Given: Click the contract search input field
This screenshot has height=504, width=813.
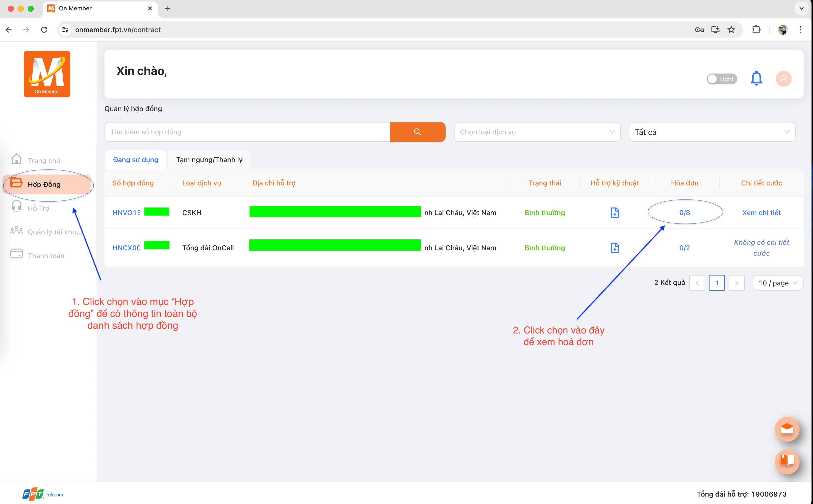Looking at the screenshot, I should (x=247, y=132).
